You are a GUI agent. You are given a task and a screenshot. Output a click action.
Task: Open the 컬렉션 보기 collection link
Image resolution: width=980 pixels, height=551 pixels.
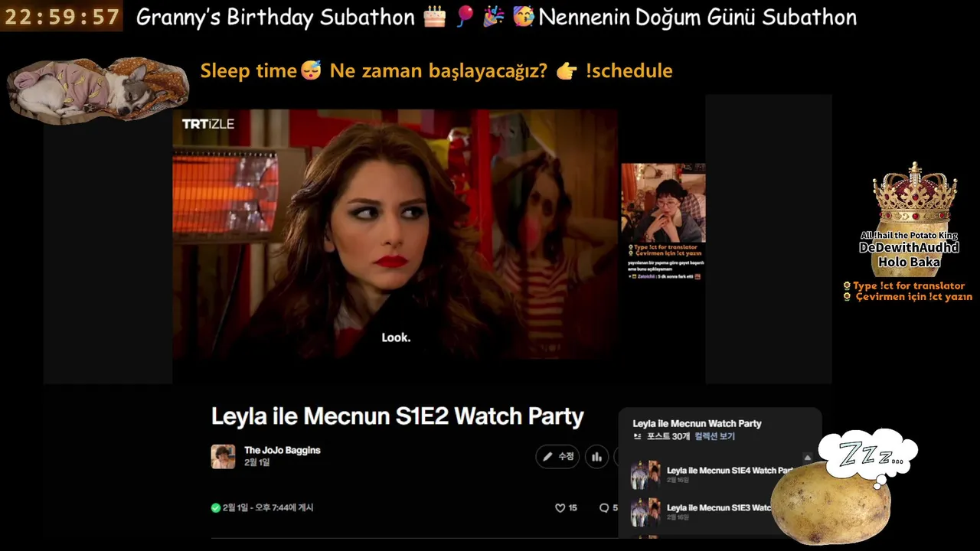click(x=715, y=436)
